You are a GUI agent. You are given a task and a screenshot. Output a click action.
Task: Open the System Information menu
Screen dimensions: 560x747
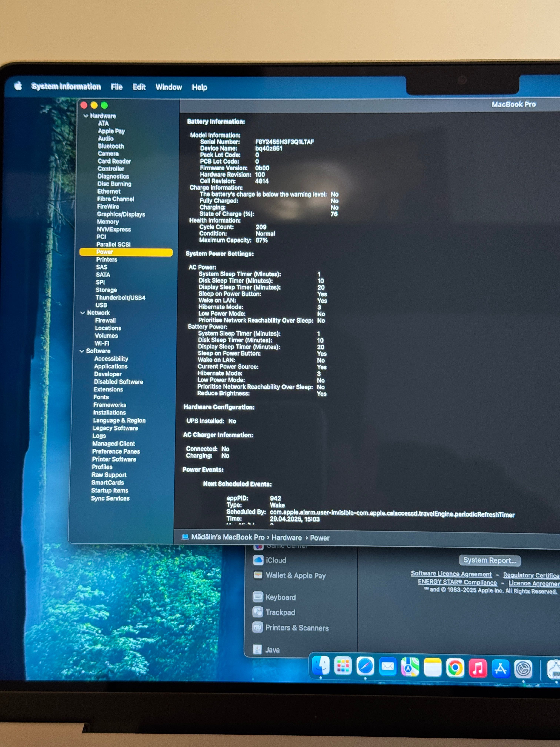[x=66, y=87]
